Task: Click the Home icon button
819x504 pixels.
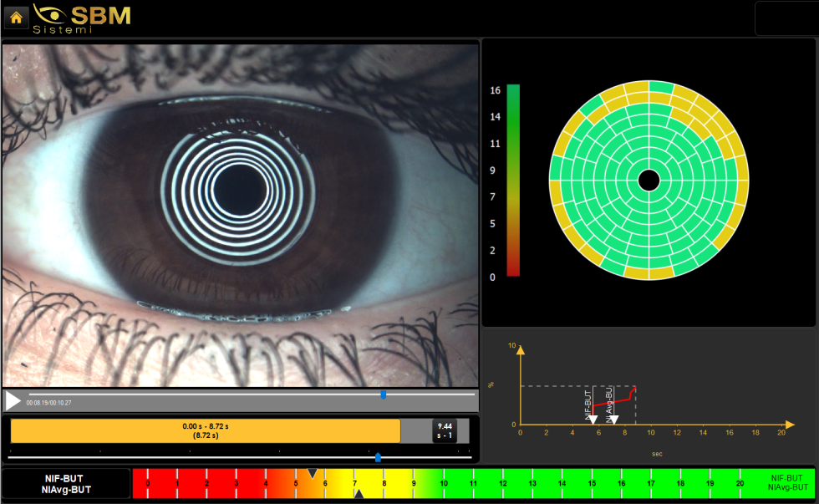Action: (17, 17)
